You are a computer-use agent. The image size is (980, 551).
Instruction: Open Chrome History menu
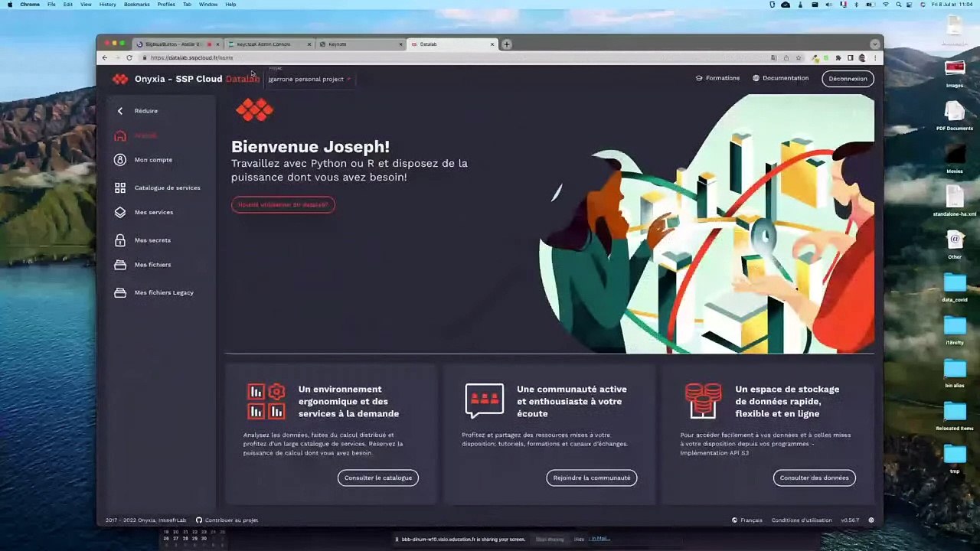108,5
